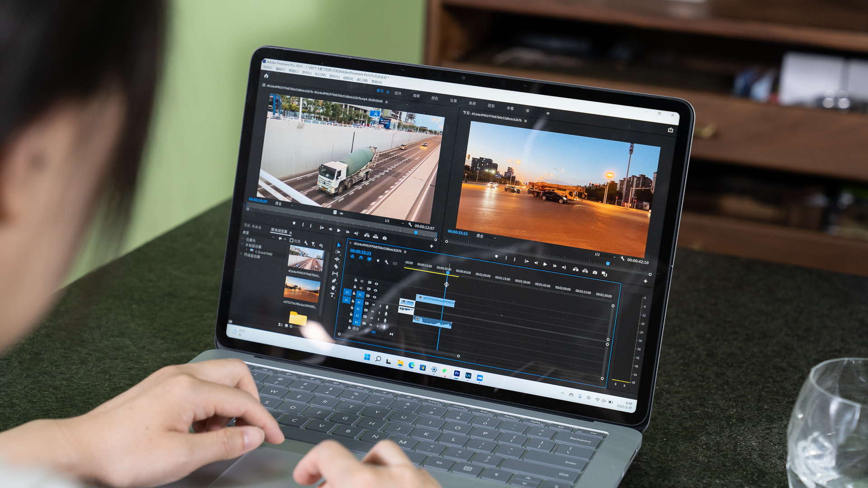
Task: Toggle 收录 checkbox in media browser
Action: pyautogui.click(x=292, y=240)
